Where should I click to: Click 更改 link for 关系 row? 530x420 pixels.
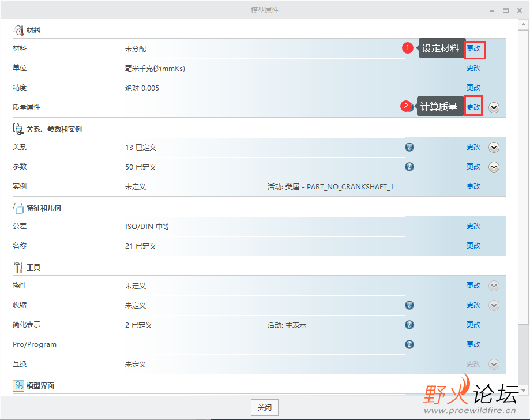473,147
